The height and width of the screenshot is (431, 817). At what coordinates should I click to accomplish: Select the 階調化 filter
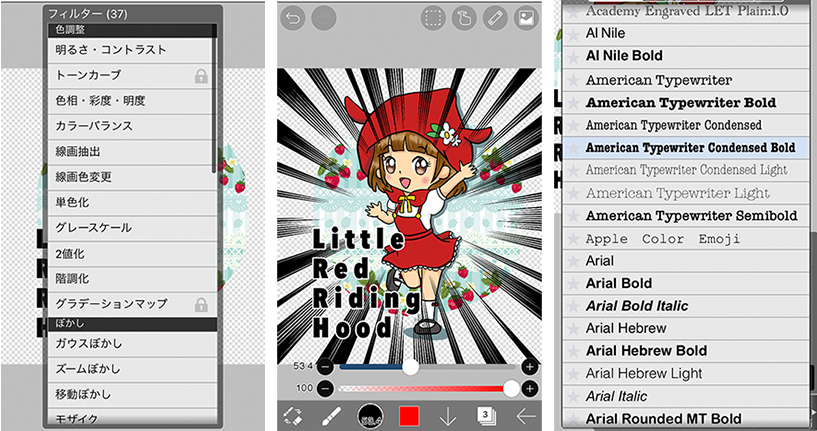132,279
